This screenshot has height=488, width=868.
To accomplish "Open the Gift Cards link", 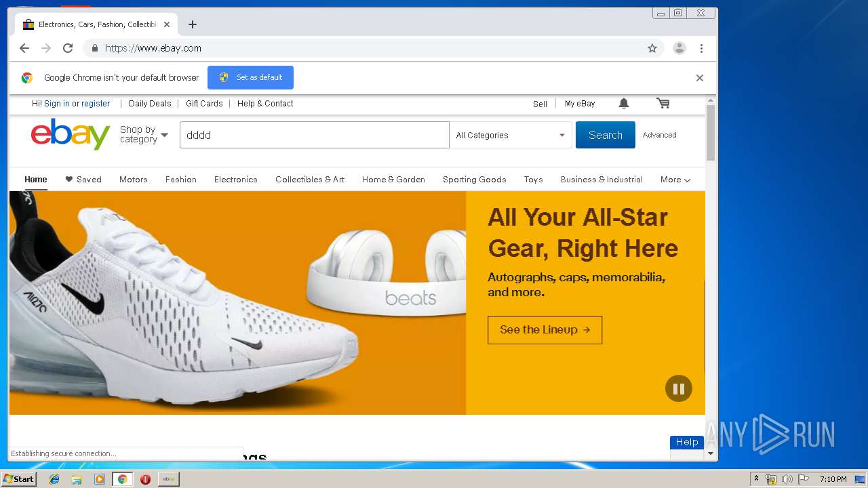I will 204,104.
